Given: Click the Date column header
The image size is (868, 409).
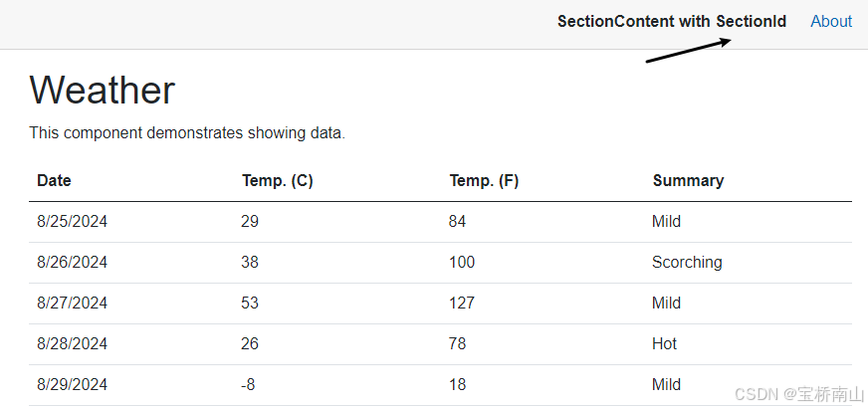Looking at the screenshot, I should [54, 180].
